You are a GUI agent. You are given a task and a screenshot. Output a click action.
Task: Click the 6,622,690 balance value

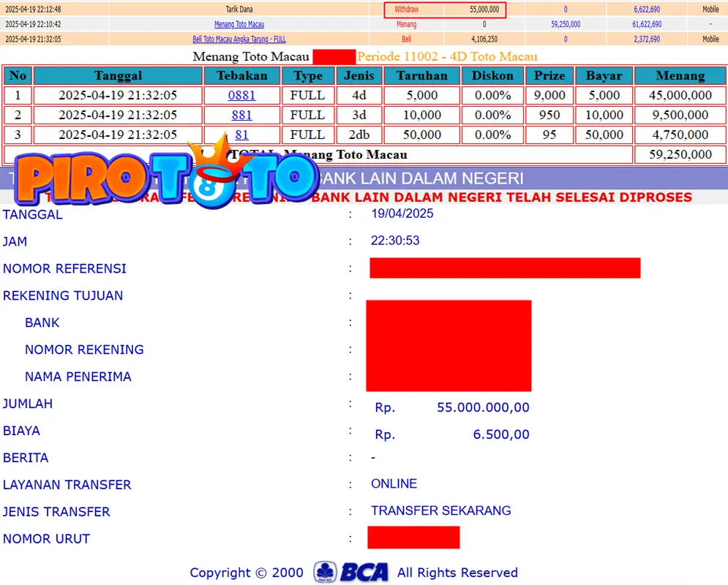(647, 10)
